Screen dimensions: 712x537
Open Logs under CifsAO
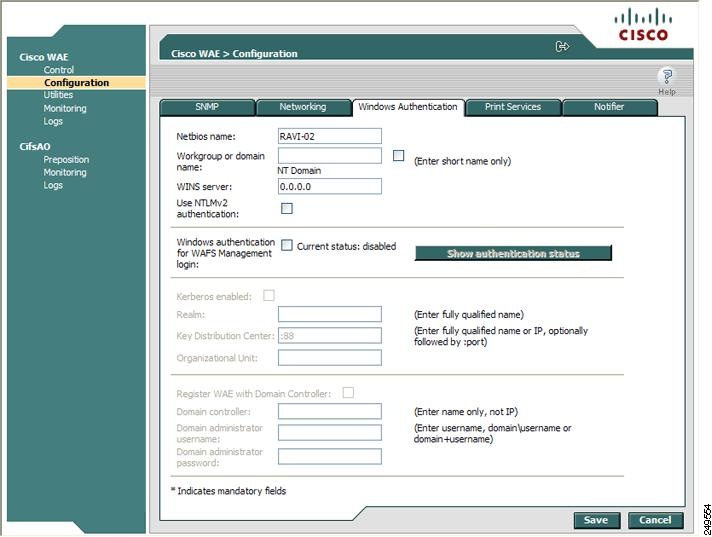click(53, 185)
